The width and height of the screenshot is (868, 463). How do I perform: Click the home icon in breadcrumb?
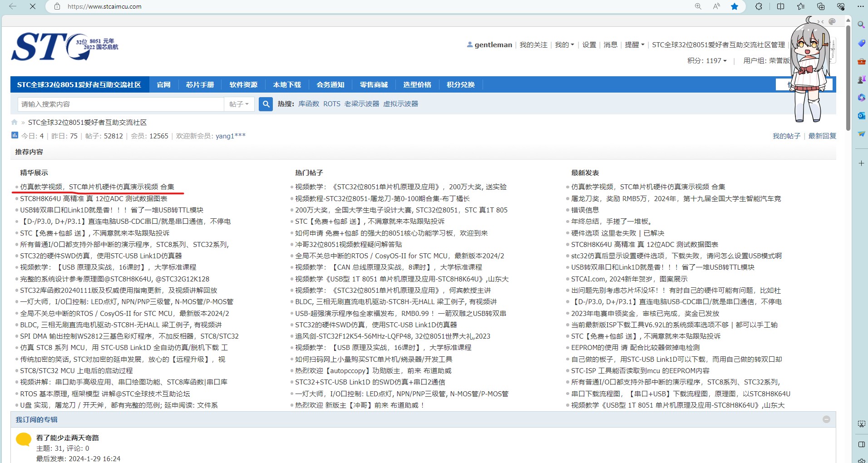point(15,122)
